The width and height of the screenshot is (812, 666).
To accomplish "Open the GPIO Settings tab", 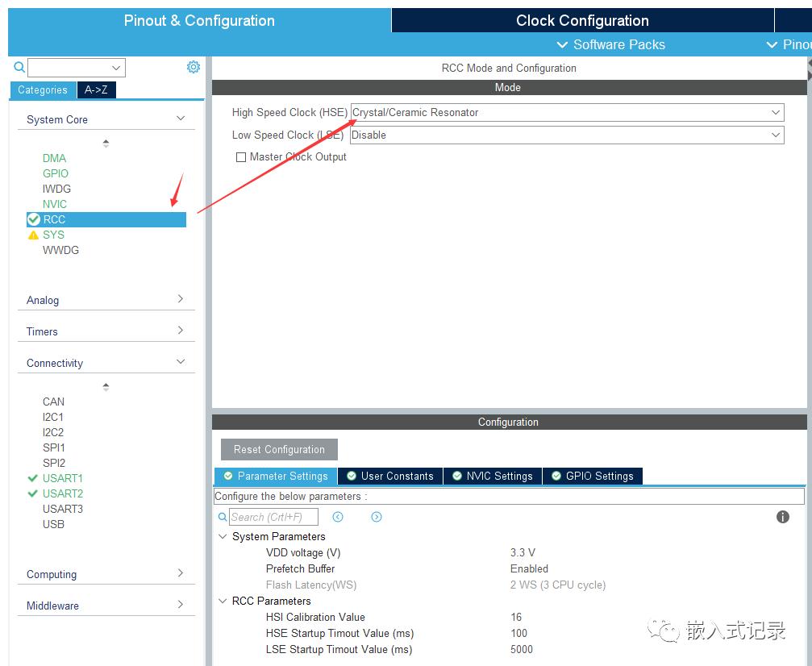I will (x=593, y=476).
